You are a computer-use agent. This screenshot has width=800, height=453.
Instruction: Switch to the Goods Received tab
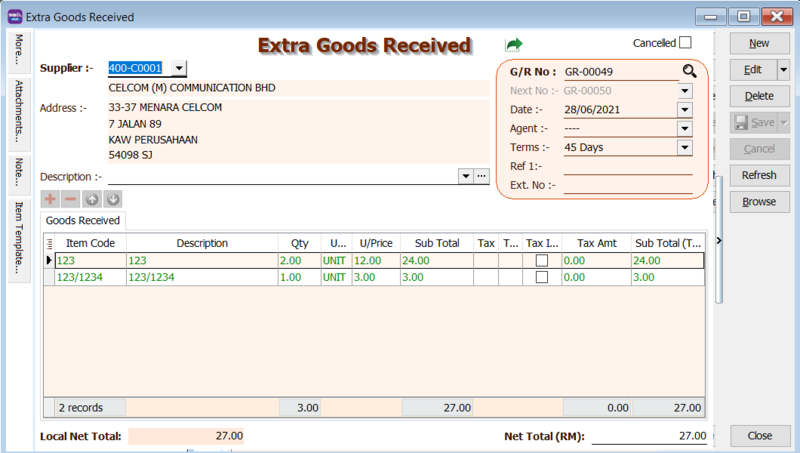[x=84, y=221]
